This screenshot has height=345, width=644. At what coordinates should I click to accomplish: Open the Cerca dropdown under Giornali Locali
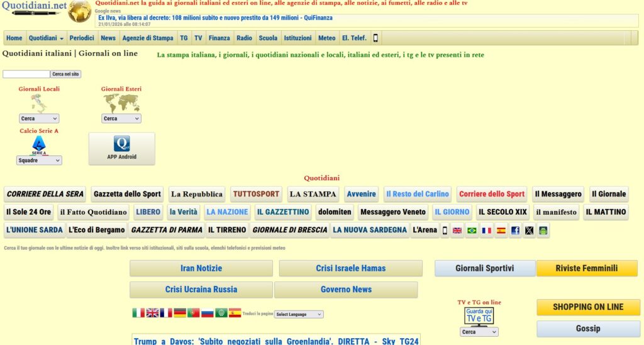[39, 118]
